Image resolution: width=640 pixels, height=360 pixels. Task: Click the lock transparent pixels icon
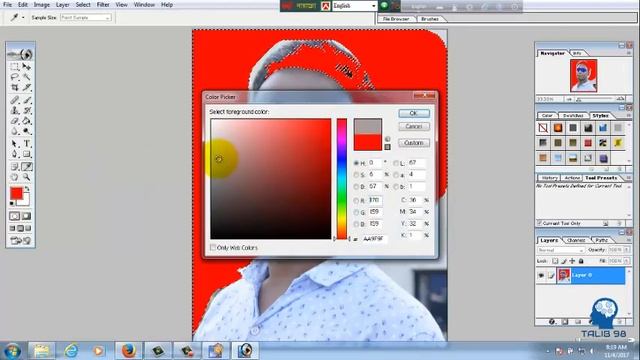[x=555, y=261]
